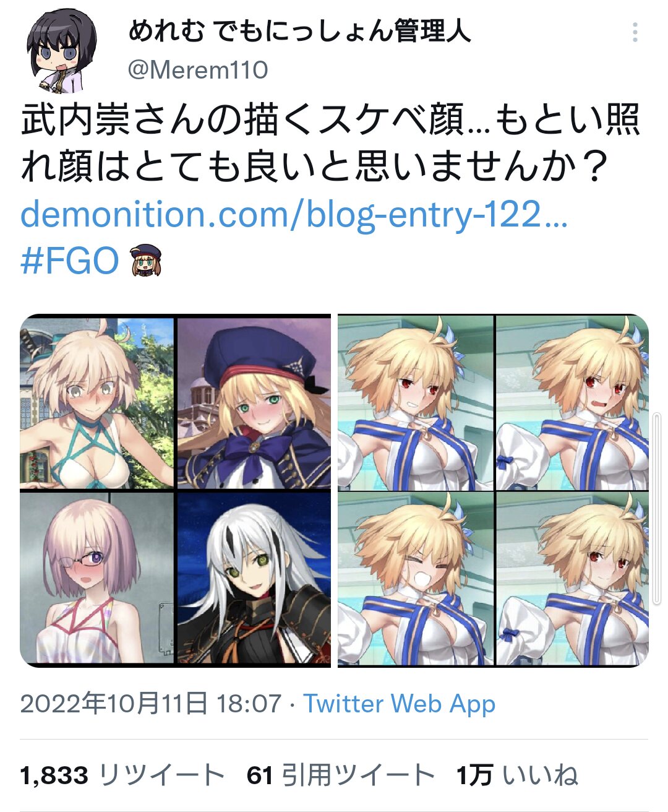This screenshot has height=812, width=668.
Task: View the 1,833 リツイート list
Action: tap(122, 775)
